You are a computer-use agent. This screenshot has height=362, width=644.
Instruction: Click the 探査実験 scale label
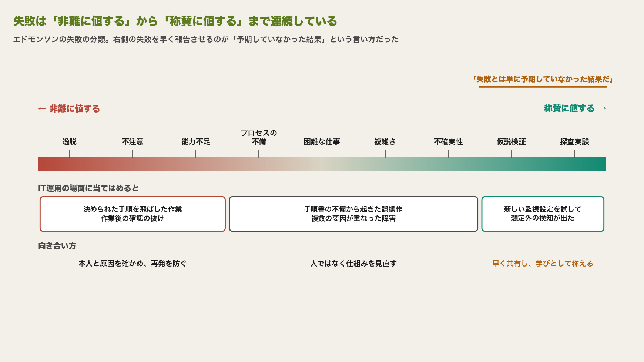(x=574, y=141)
